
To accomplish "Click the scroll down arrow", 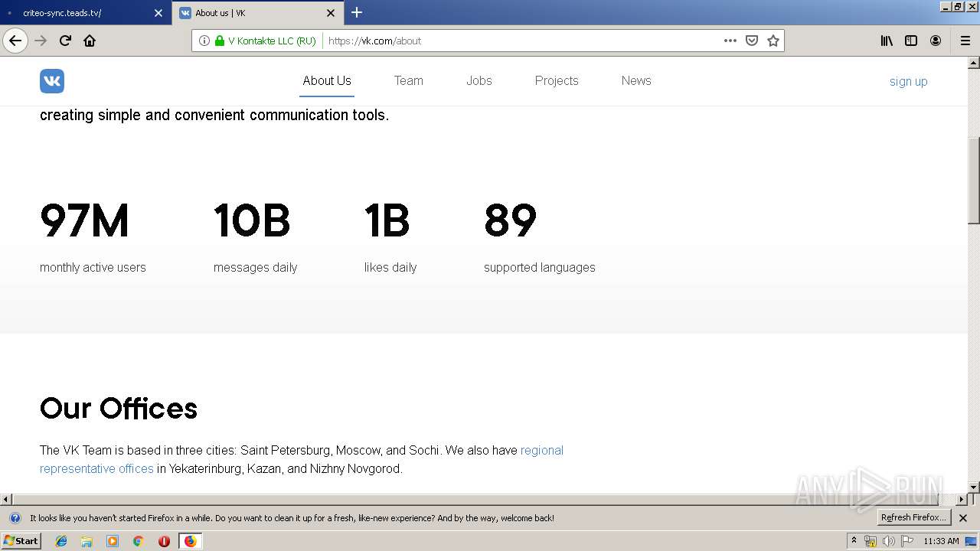I will tap(974, 487).
